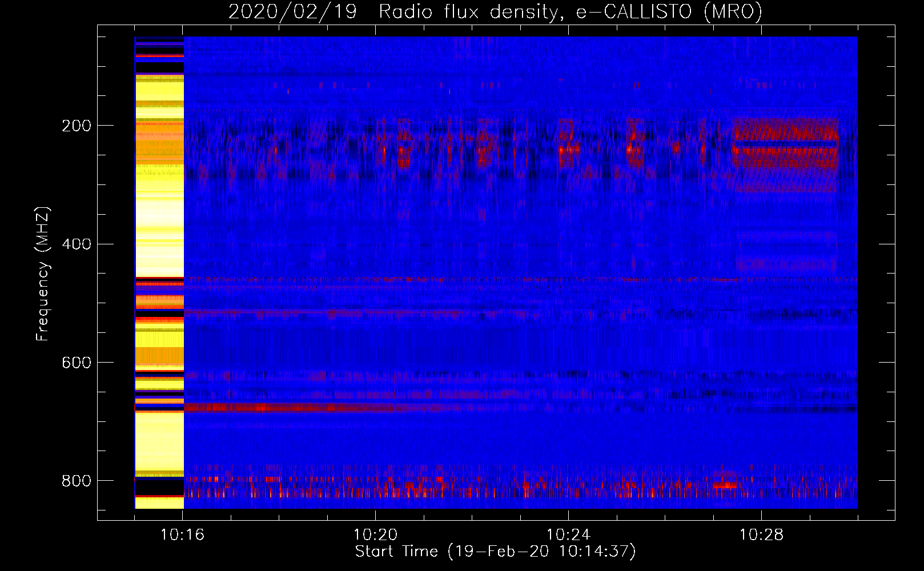The image size is (924, 571).
Task: Click the '10:24' time tick label
Action: tap(569, 535)
